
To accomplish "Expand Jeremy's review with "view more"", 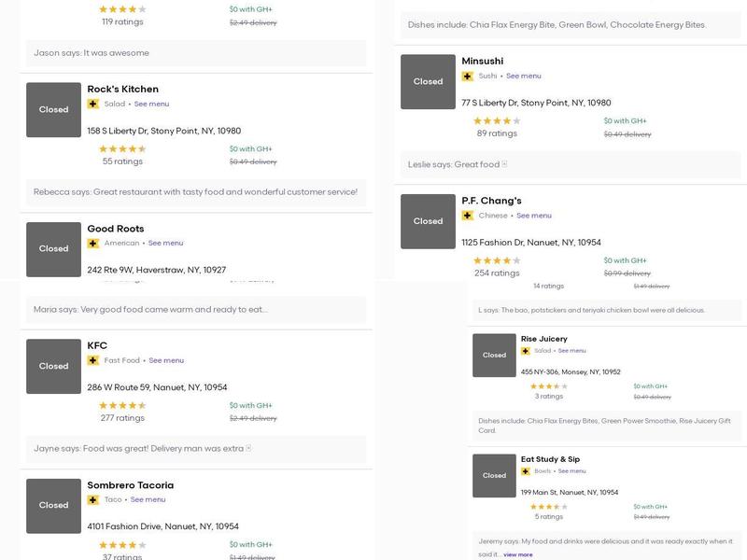I will pos(518,554).
